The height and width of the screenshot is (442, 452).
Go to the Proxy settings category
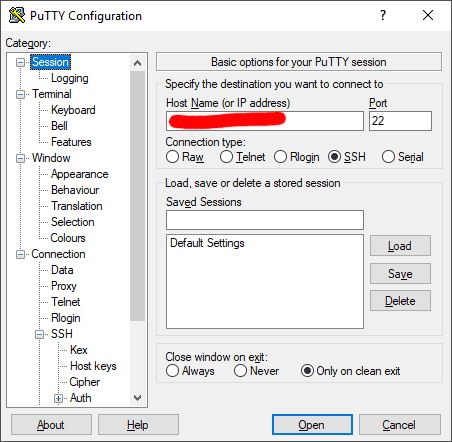tap(64, 286)
